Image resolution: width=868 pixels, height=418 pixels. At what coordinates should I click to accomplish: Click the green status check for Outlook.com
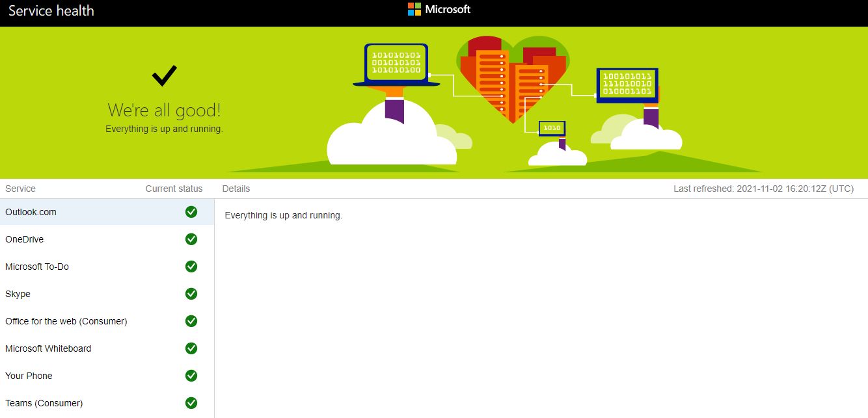[x=191, y=211]
